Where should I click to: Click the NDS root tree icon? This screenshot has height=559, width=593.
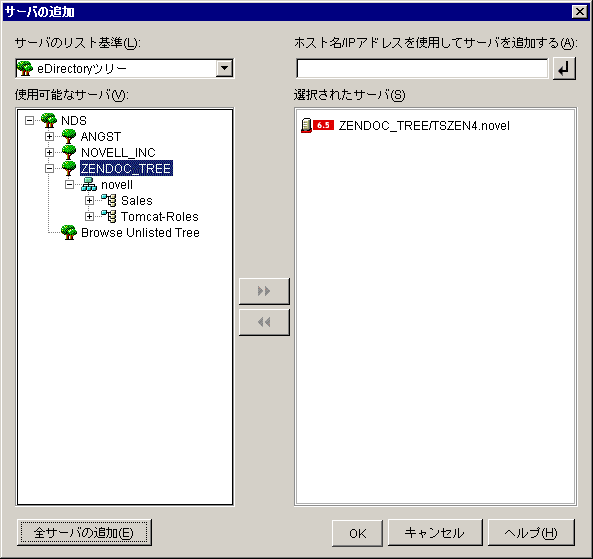49,120
